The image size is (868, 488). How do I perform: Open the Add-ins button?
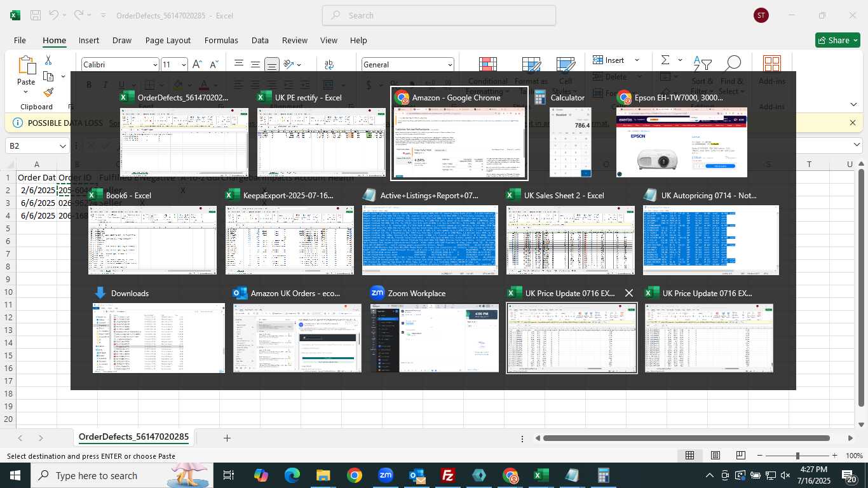771,70
